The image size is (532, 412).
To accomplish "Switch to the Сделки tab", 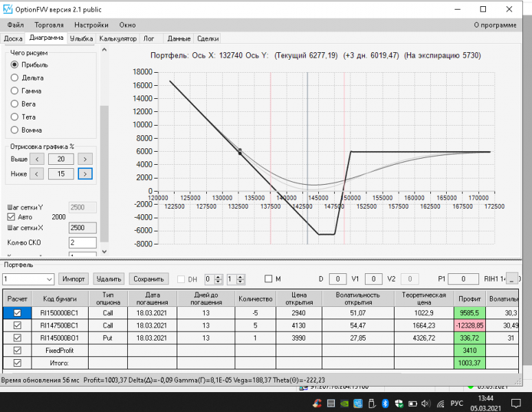I will (x=208, y=38).
